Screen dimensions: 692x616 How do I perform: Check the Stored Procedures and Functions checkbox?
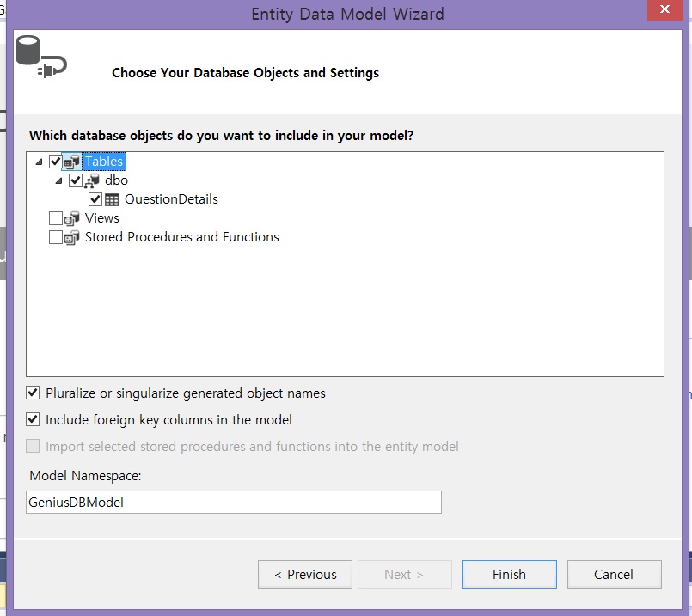(56, 237)
